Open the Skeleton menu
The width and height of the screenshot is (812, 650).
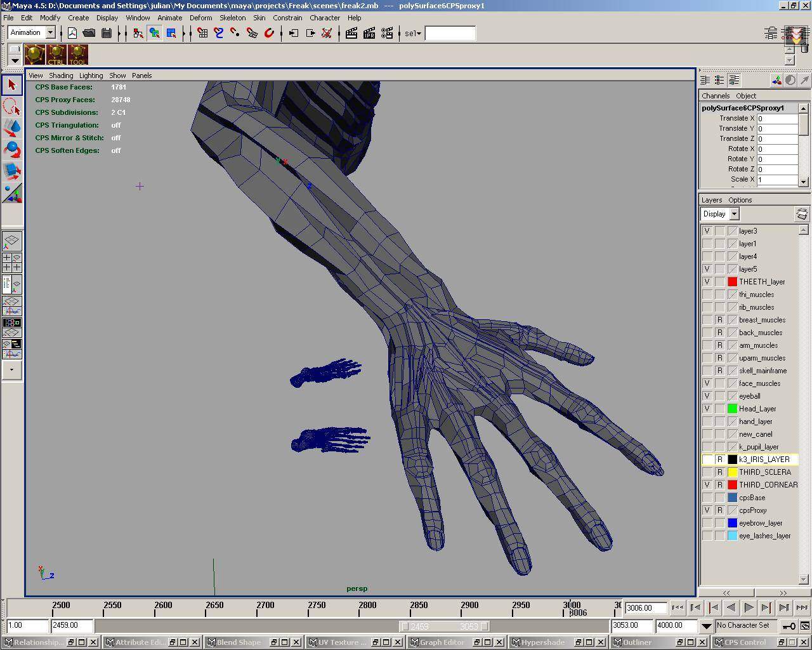[x=232, y=18]
